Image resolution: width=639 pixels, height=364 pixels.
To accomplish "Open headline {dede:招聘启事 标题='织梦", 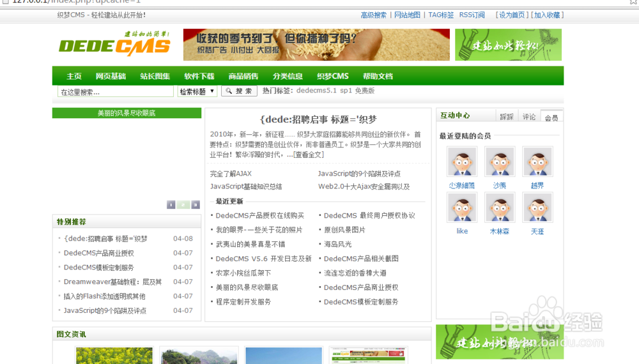I will pos(318,119).
